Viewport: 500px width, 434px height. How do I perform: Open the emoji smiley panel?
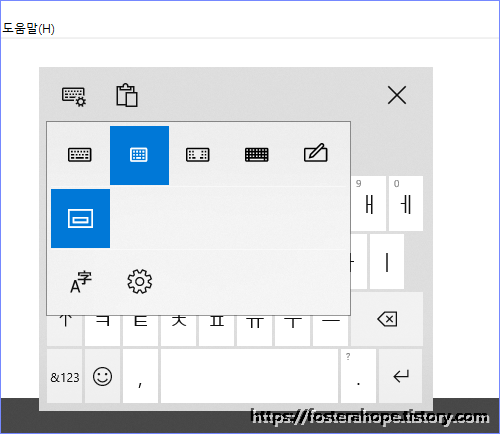click(102, 377)
